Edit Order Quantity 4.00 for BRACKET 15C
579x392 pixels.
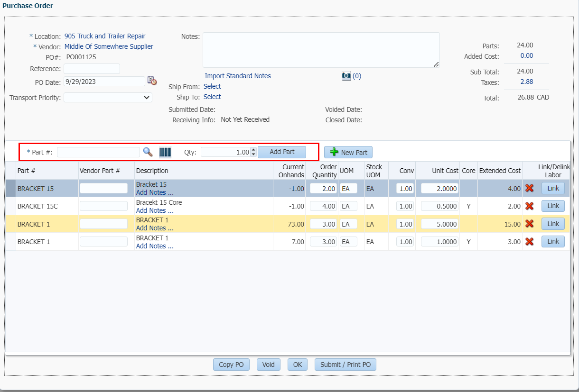click(x=323, y=206)
